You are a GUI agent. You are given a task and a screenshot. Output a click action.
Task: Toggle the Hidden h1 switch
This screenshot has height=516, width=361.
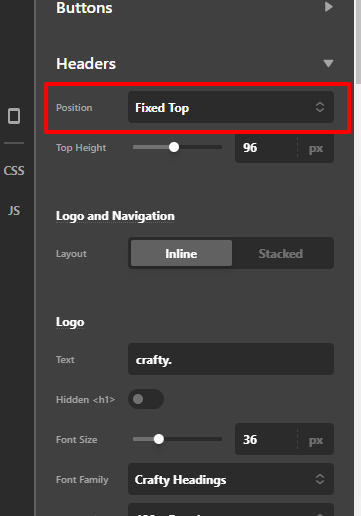146,399
